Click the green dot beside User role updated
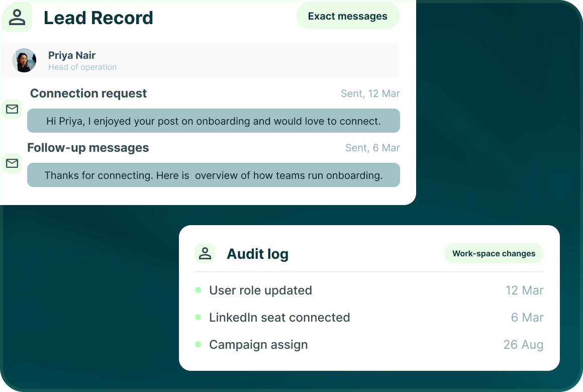 (198, 290)
